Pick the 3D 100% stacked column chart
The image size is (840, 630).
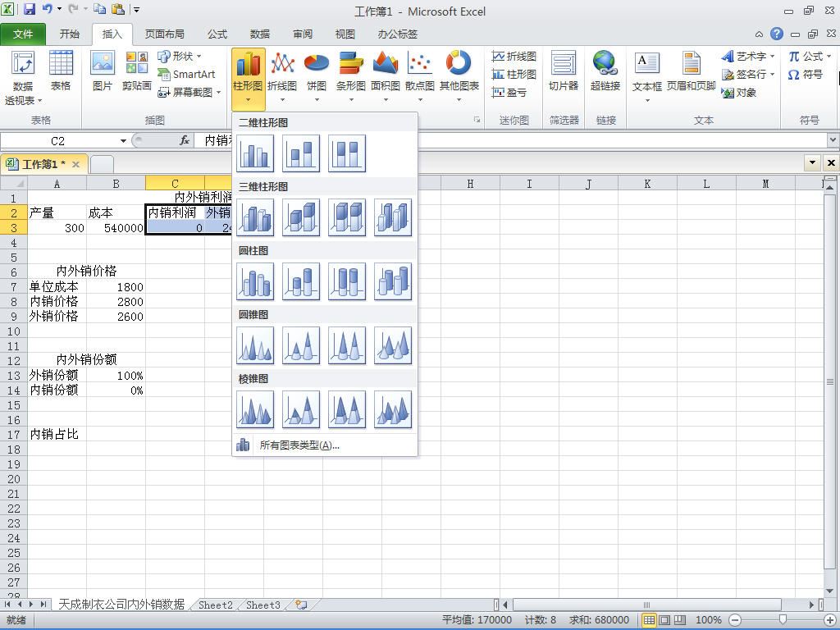click(x=347, y=217)
